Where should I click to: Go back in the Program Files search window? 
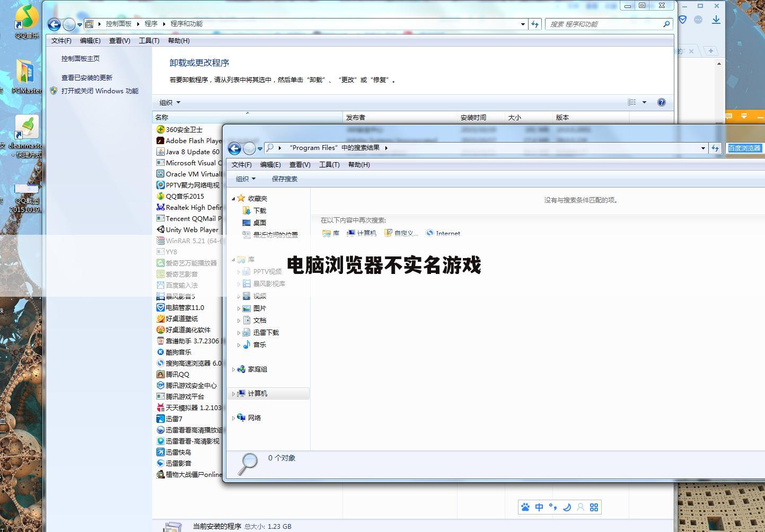234,148
